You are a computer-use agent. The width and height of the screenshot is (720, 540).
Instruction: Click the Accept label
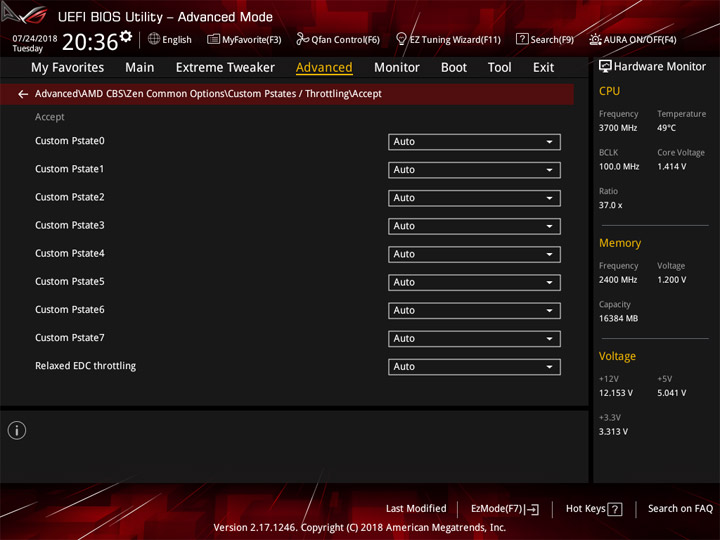(50, 117)
